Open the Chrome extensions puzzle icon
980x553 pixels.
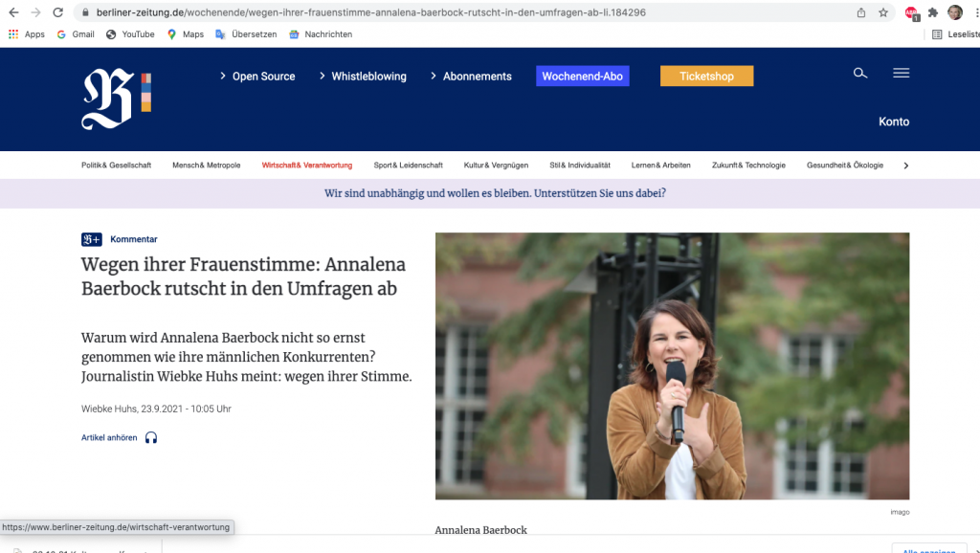(933, 12)
